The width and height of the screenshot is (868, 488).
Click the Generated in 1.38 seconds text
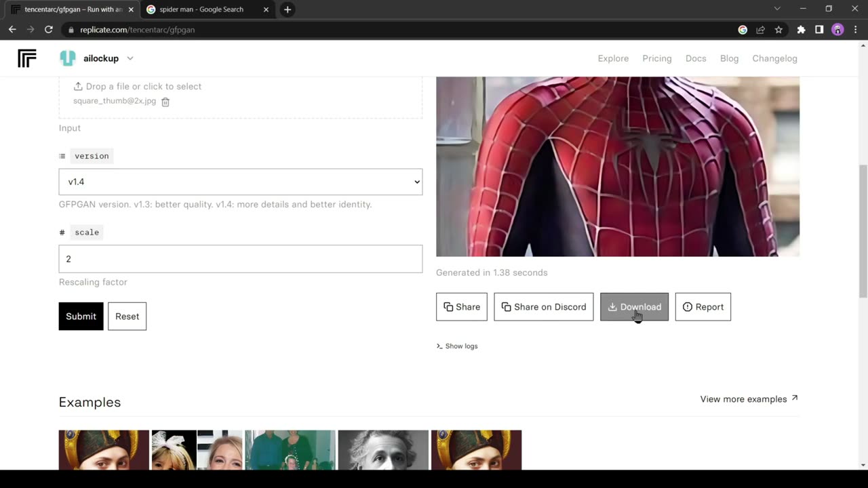pyautogui.click(x=492, y=272)
